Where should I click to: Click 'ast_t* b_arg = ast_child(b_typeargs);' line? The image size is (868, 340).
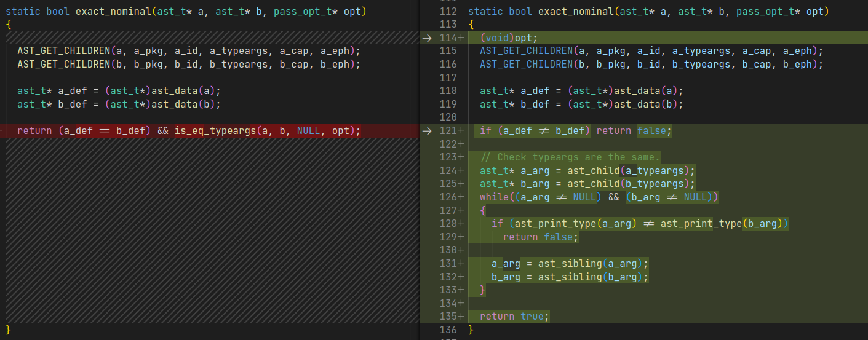pyautogui.click(x=587, y=184)
